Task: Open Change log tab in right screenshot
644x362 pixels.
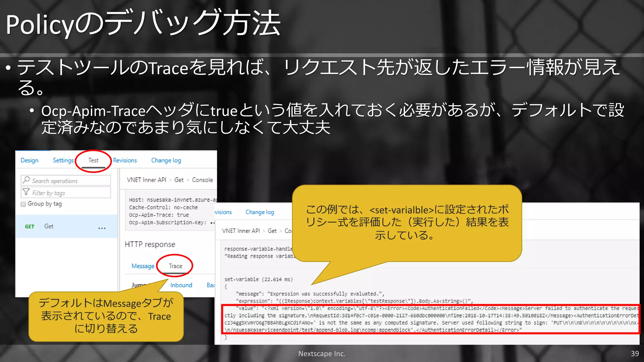Action: [260, 212]
